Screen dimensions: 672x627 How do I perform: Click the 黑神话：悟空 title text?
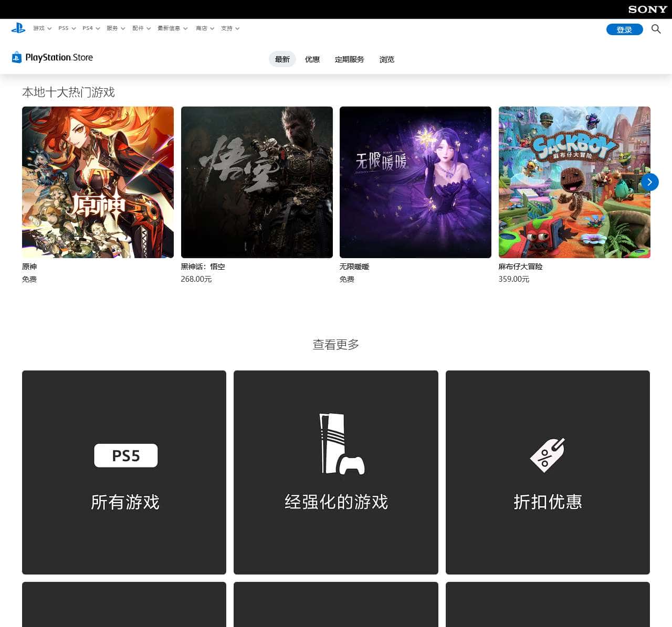coord(203,267)
